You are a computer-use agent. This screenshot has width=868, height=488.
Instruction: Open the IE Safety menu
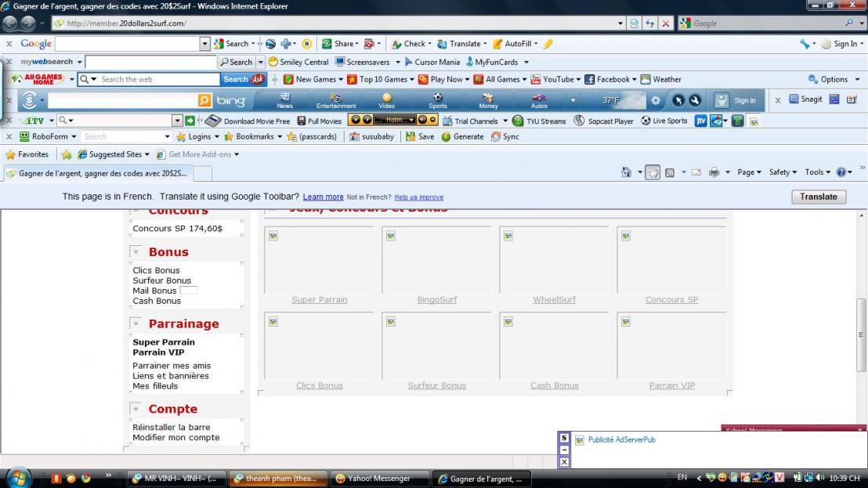coord(783,172)
